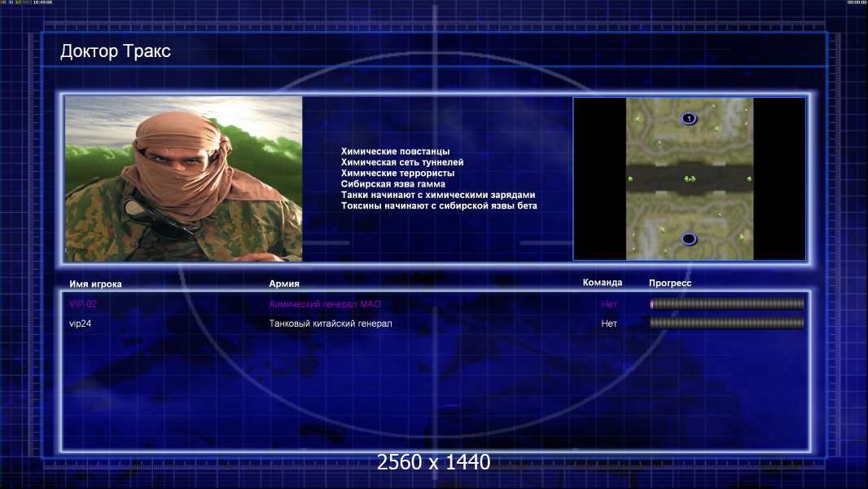The width and height of the screenshot is (868, 489).
Task: Click the unnumbered bottom start position marker
Action: pyautogui.click(x=689, y=239)
